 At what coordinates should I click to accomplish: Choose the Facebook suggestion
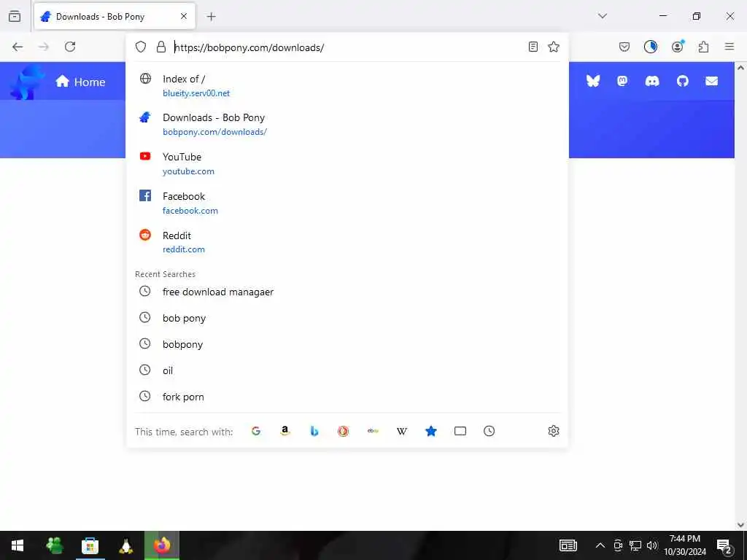(348, 203)
